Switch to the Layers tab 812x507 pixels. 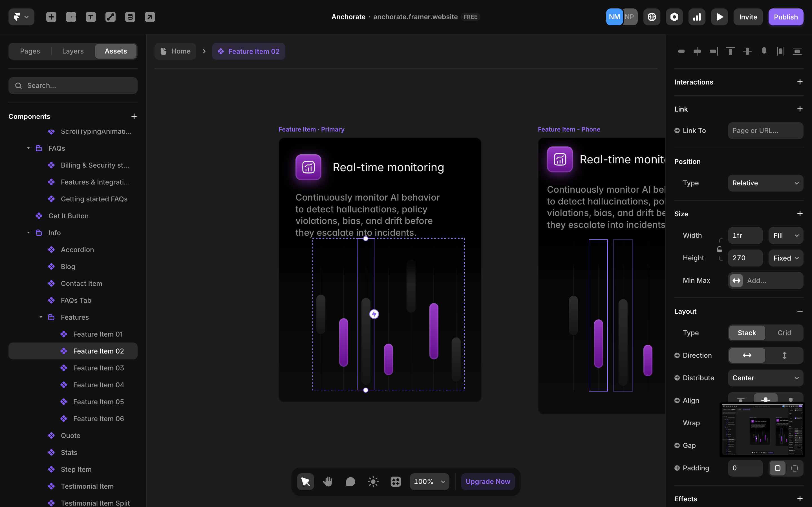pyautogui.click(x=72, y=51)
